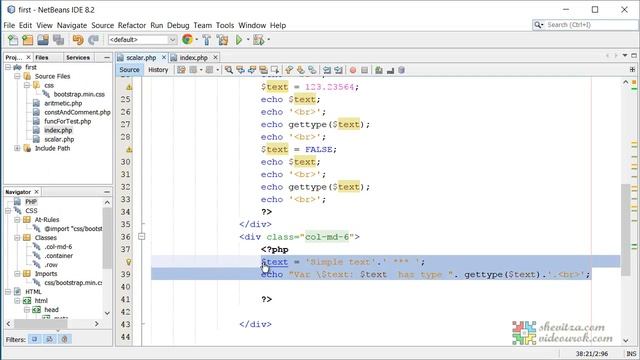The image size is (640, 360).
Task: Toggle third Navigator filter button
Action: pos(64,339)
